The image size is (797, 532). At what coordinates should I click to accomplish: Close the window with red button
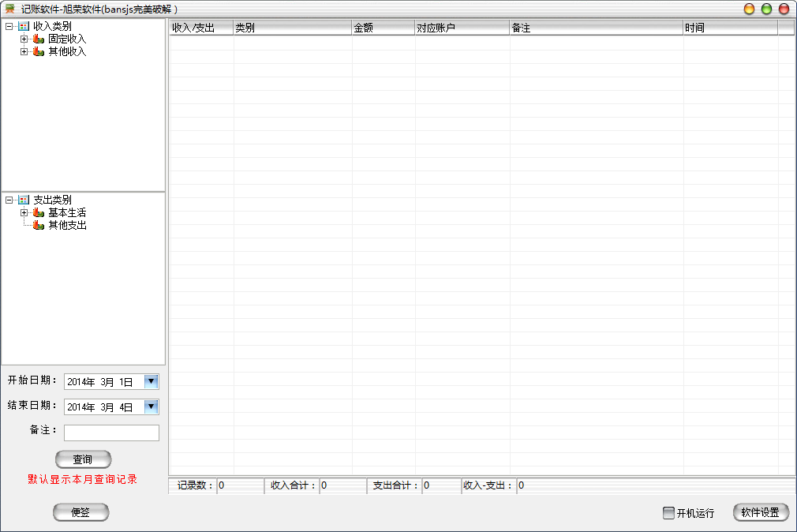pos(784,9)
